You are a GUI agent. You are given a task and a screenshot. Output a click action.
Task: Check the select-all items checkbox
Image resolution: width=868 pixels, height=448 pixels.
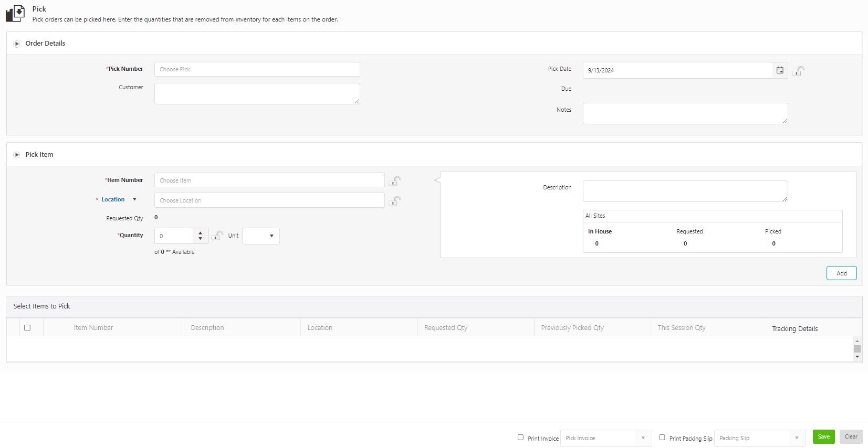coord(27,328)
